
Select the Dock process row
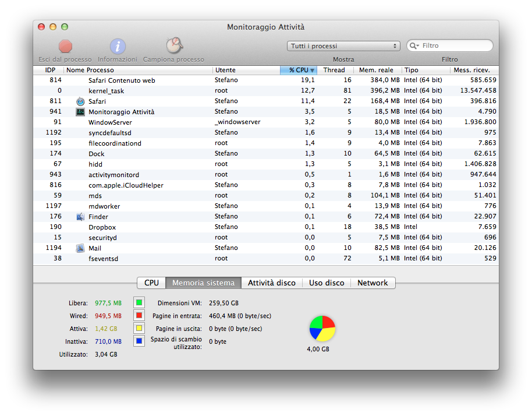pyautogui.click(x=265, y=153)
